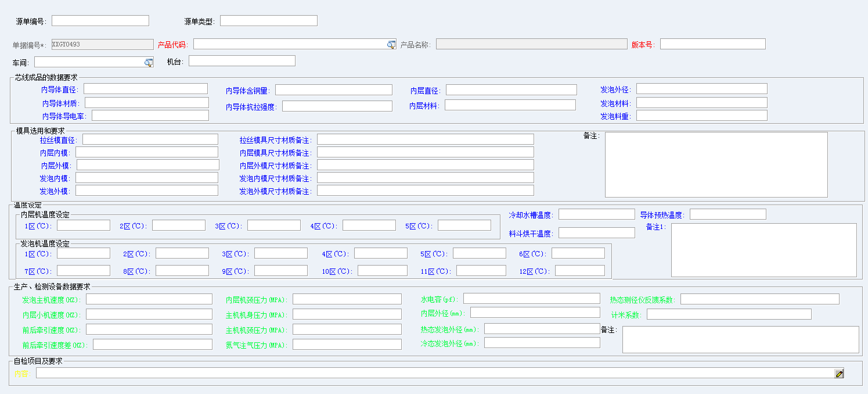The height and width of the screenshot is (394, 868).
Task: Click the 源单编号 input field
Action: 100,21
